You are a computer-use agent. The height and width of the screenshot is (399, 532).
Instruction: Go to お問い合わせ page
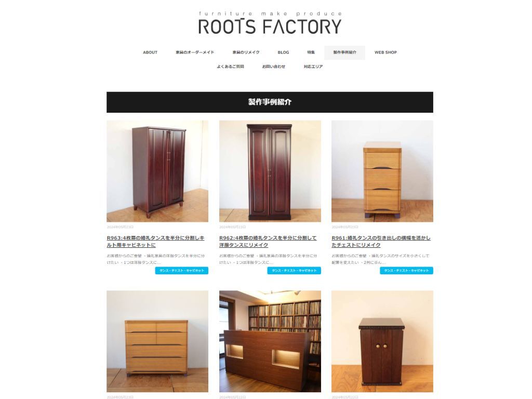273,66
